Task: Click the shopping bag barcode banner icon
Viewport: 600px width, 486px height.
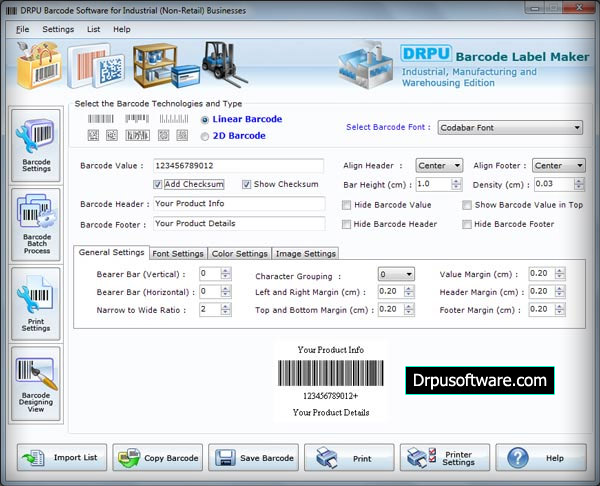Action: [x=39, y=65]
